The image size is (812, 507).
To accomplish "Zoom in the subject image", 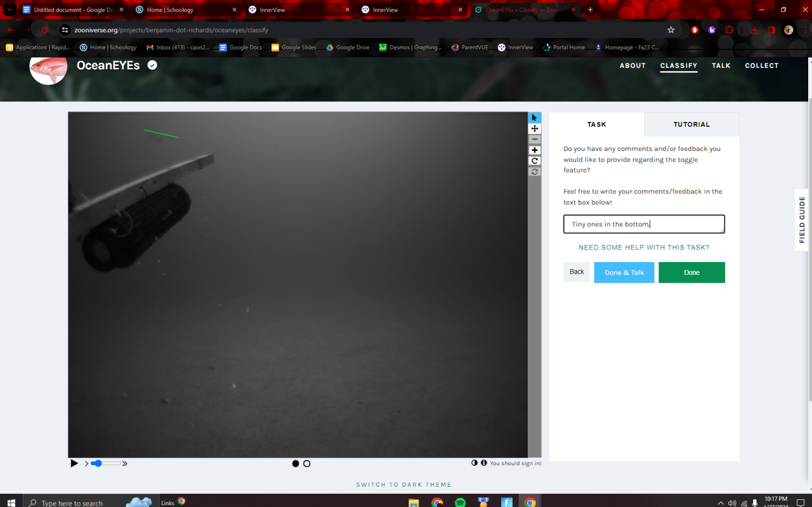I will [x=535, y=150].
